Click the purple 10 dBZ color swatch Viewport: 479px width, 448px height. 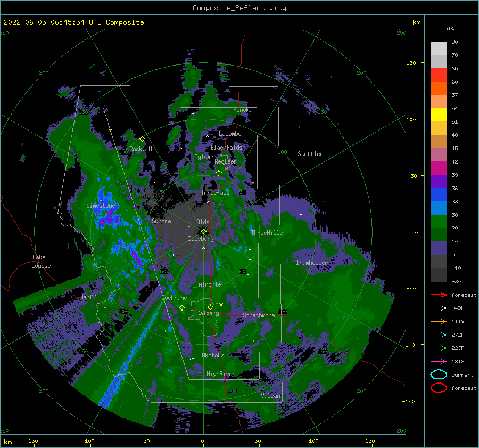439,248
